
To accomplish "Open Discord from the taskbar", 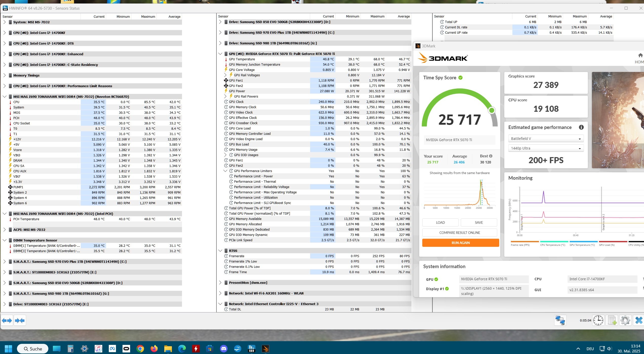I will point(224,349).
